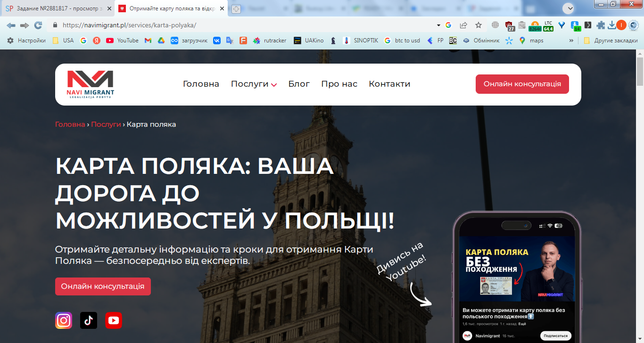644x343 pixels.
Task: Open the rutracker bookmark
Action: (x=270, y=41)
